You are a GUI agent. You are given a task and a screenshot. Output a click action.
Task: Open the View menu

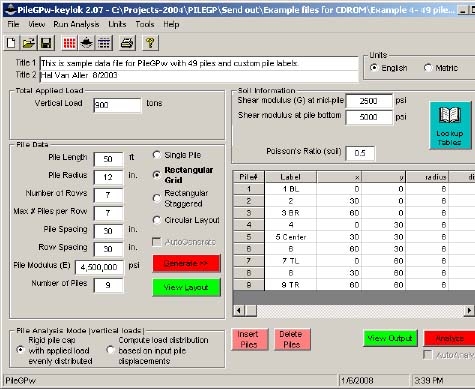pyautogui.click(x=36, y=24)
